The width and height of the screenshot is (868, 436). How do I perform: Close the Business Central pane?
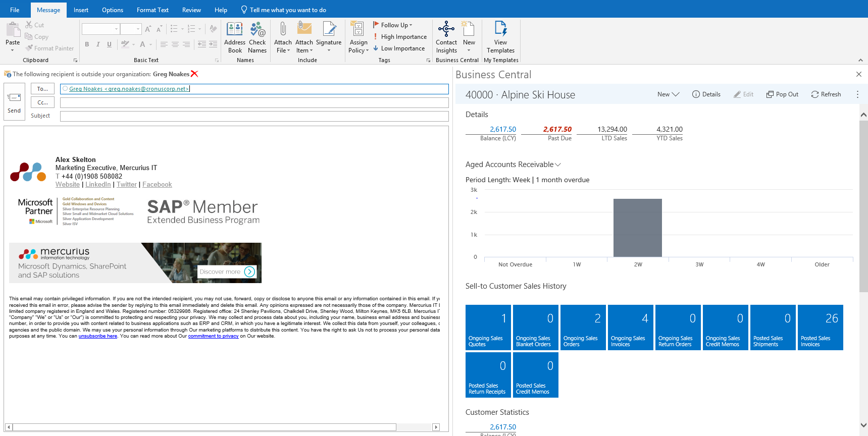tap(859, 74)
